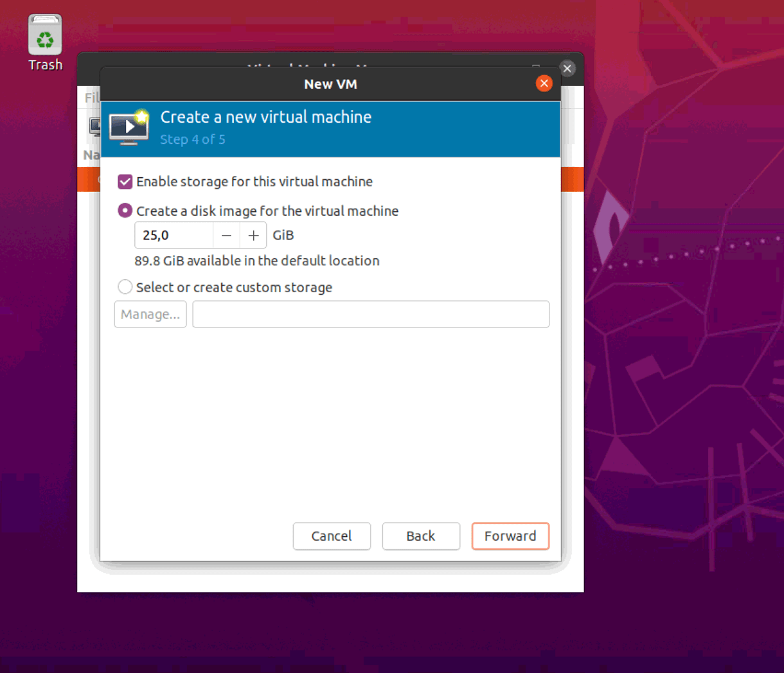Click the monitor icon in virt-manager toolbar

point(94,127)
